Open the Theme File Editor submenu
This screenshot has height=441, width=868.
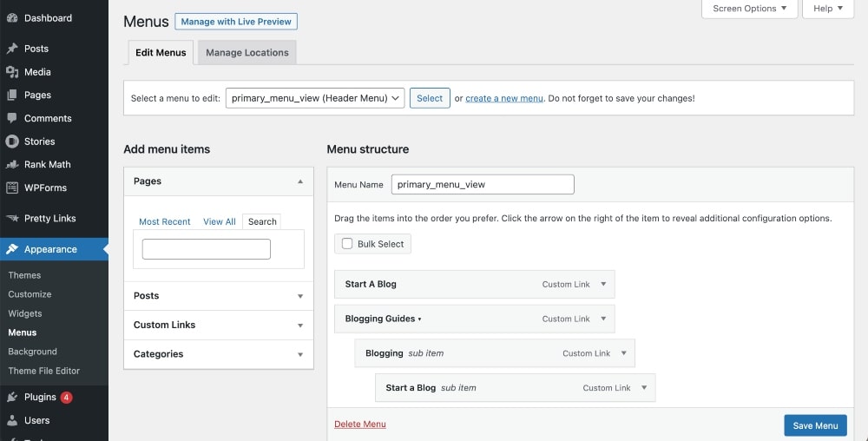43,371
